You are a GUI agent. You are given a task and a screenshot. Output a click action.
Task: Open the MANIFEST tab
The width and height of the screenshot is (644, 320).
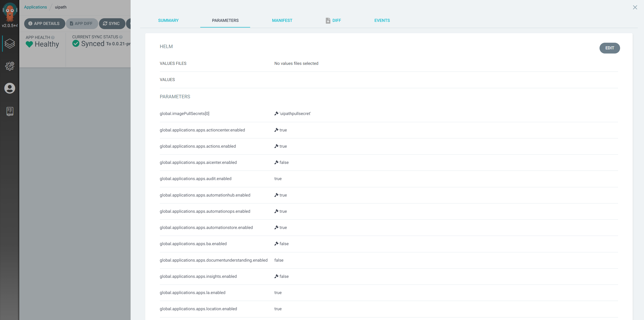[282, 20]
